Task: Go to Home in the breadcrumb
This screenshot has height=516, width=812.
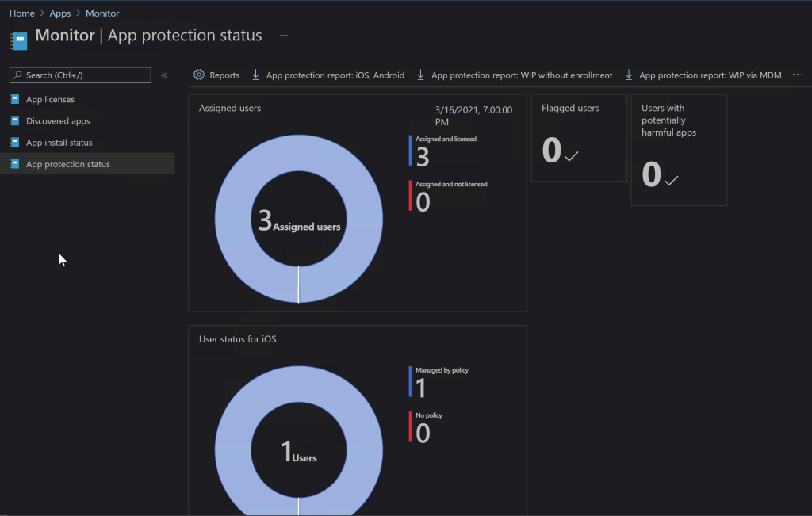Action: tap(21, 13)
